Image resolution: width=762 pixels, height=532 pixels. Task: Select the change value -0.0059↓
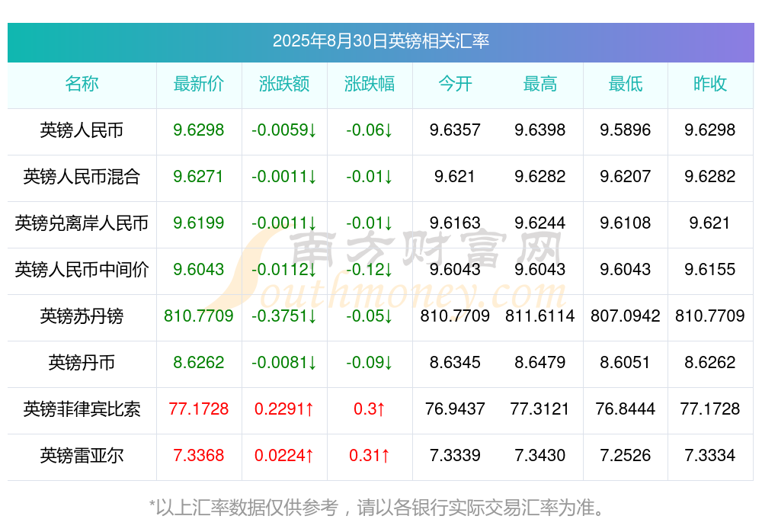(283, 130)
